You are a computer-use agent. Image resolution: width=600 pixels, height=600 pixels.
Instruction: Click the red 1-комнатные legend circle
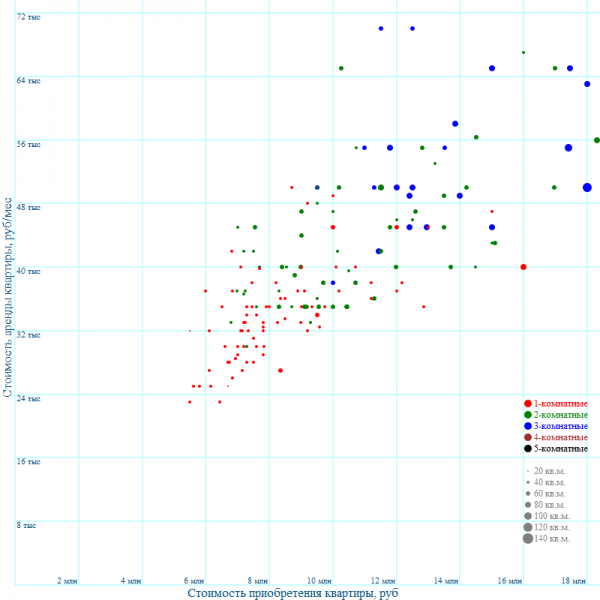point(527,403)
